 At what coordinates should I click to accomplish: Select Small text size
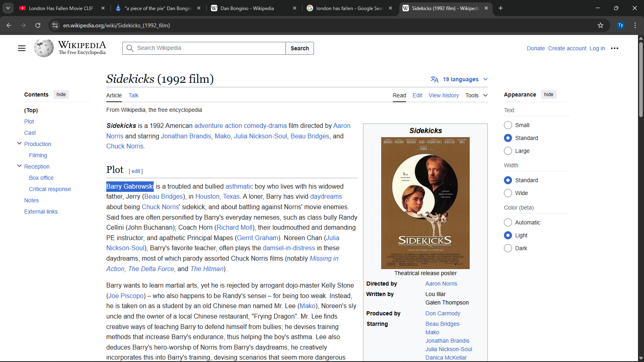(508, 125)
